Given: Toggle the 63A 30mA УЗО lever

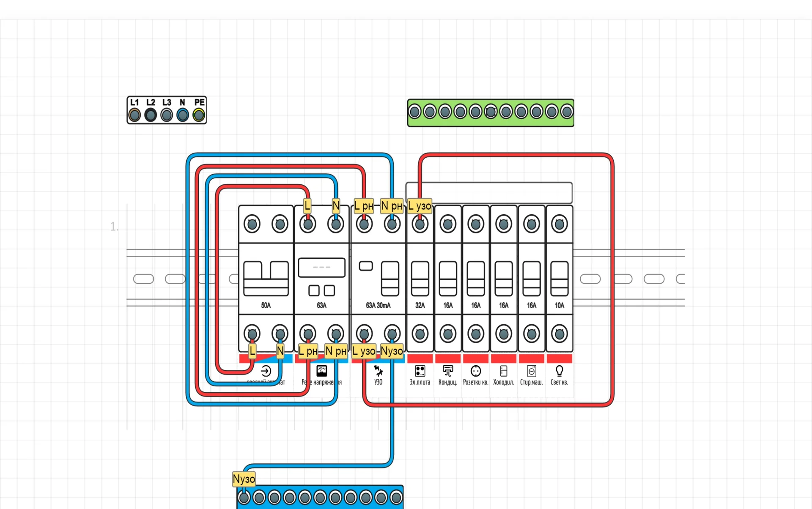Looking at the screenshot, I should 390,279.
